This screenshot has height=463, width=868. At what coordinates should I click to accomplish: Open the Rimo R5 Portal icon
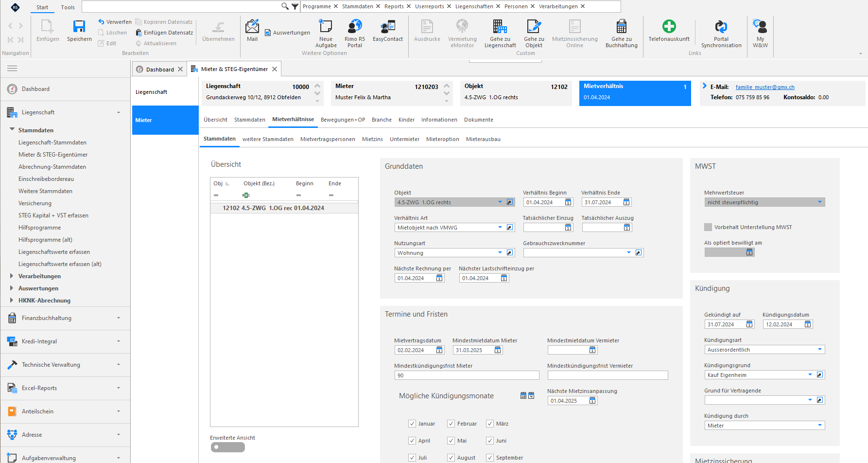tap(355, 26)
